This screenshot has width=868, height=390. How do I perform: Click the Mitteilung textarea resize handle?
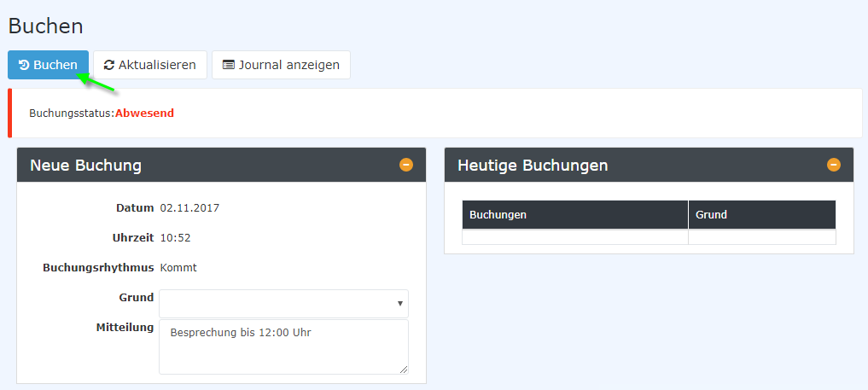coord(404,370)
